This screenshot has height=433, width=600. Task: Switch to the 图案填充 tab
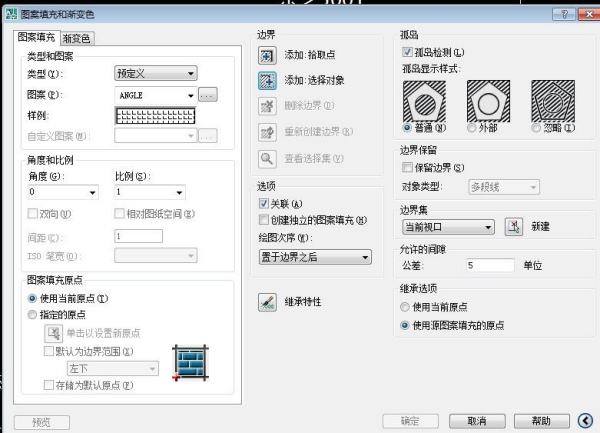[36, 37]
